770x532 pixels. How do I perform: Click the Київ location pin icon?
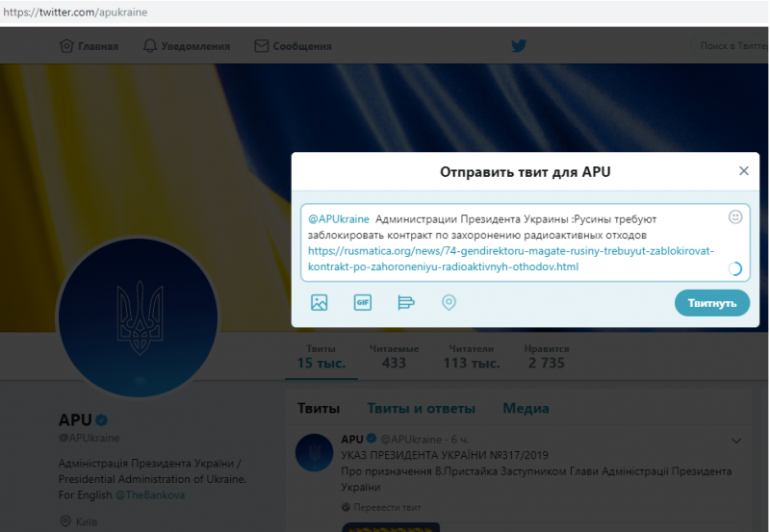pos(65,521)
